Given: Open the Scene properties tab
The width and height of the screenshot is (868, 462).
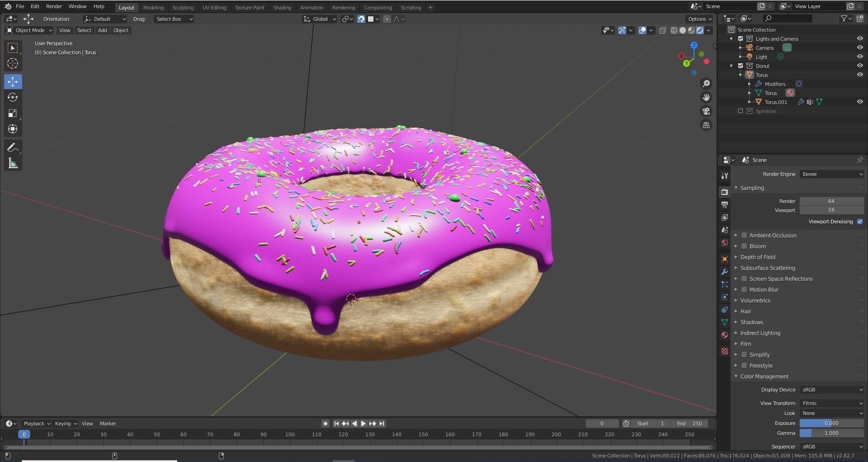Looking at the screenshot, I should point(725,230).
